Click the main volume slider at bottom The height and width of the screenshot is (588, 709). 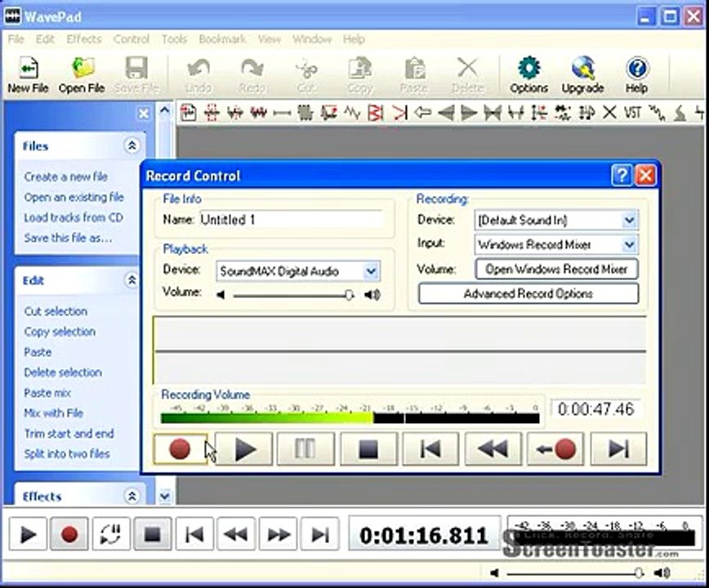(x=575, y=573)
